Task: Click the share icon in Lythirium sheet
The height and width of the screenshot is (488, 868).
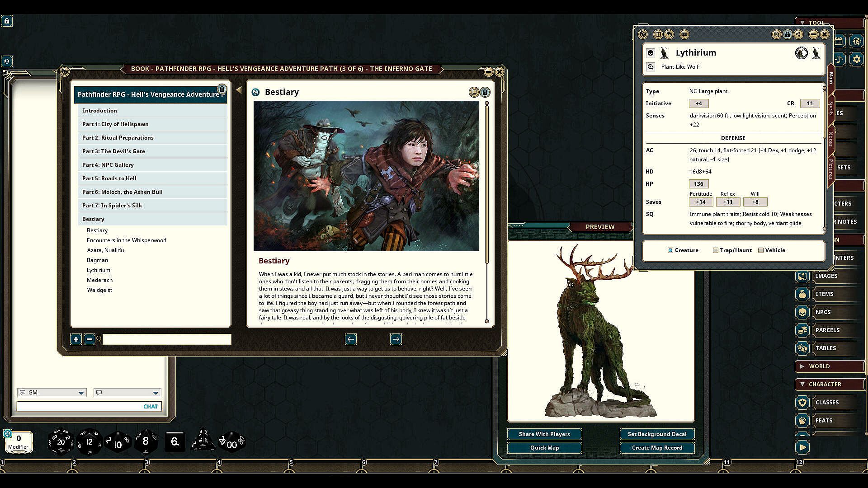Action: click(x=798, y=34)
